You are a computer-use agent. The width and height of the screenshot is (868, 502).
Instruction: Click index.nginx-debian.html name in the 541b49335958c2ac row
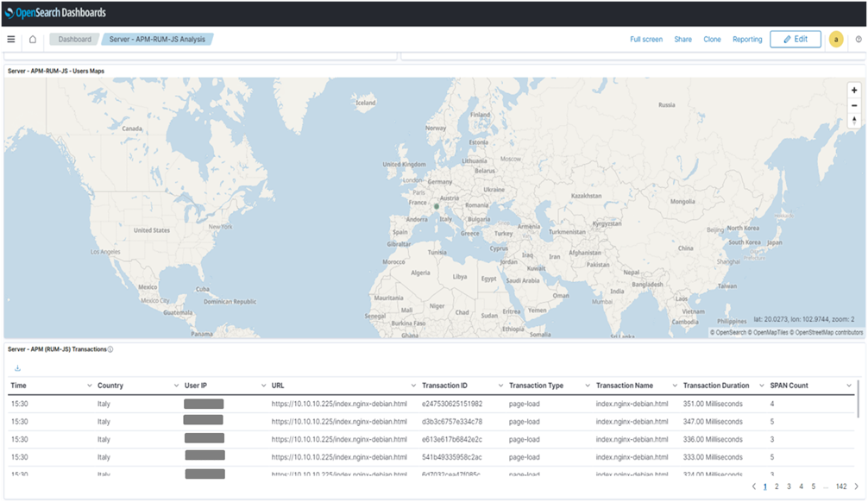click(632, 457)
